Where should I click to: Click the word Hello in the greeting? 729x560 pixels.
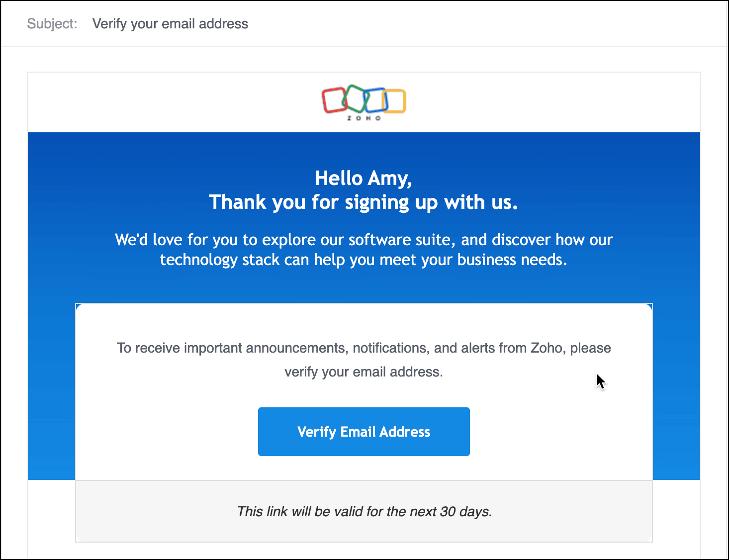pyautogui.click(x=339, y=178)
